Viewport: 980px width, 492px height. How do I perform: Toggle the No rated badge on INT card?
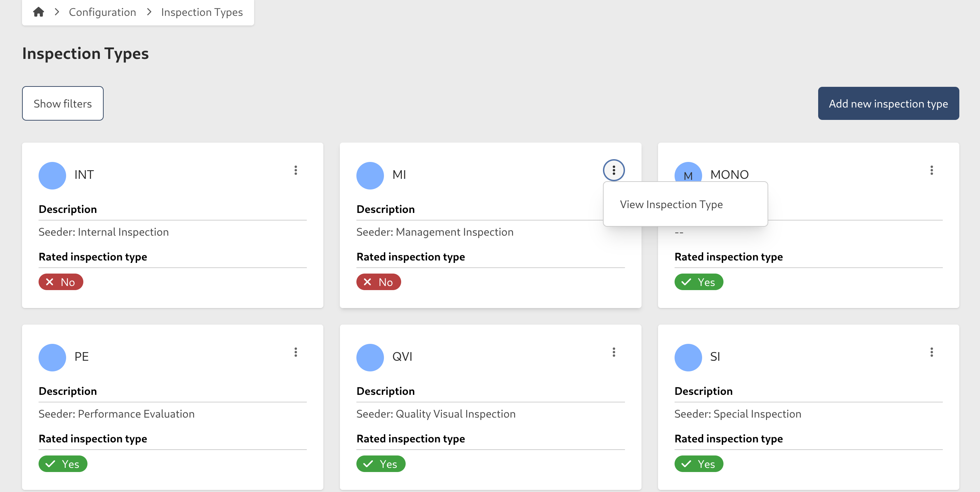click(x=61, y=281)
